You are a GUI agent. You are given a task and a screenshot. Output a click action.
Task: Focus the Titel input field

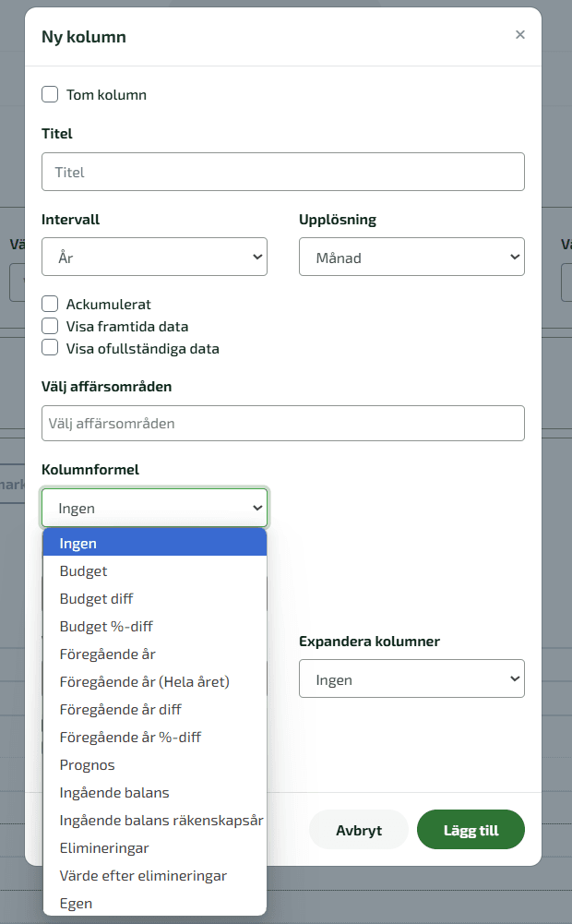tap(282, 172)
